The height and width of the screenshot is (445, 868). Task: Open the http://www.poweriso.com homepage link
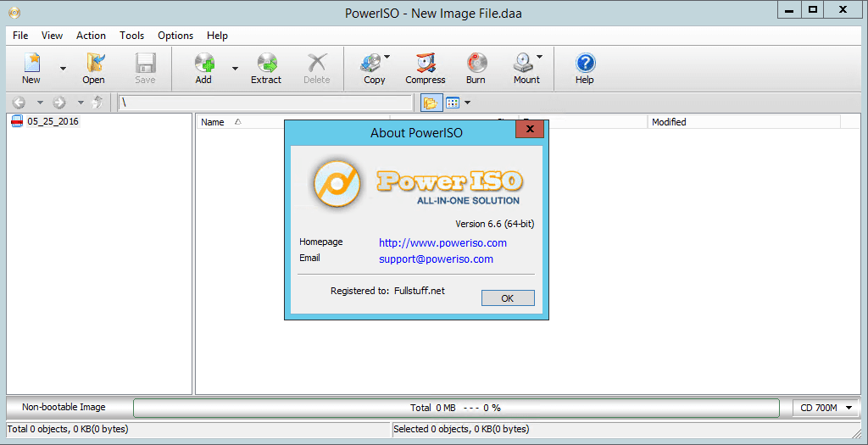pyautogui.click(x=442, y=243)
